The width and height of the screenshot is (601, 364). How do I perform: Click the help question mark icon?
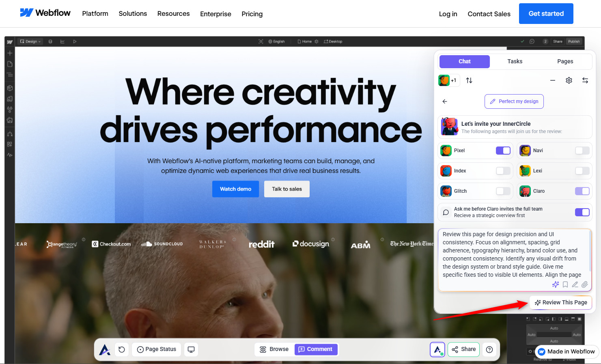[x=489, y=349]
